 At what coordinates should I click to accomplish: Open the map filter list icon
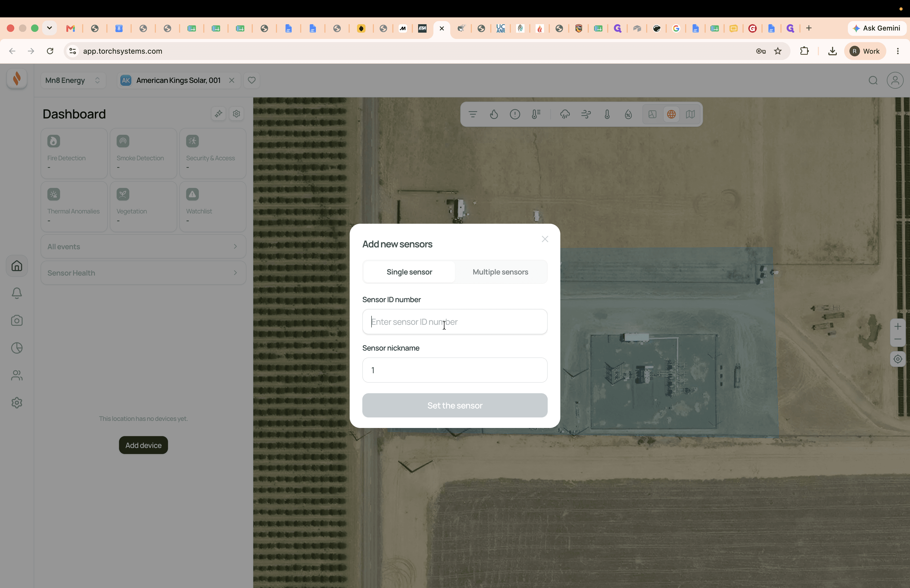coord(473,114)
